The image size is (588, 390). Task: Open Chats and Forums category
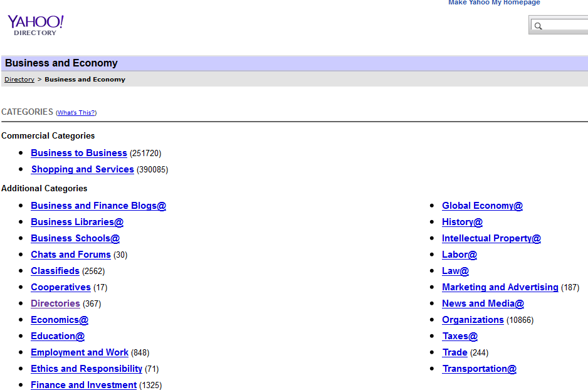tap(71, 255)
